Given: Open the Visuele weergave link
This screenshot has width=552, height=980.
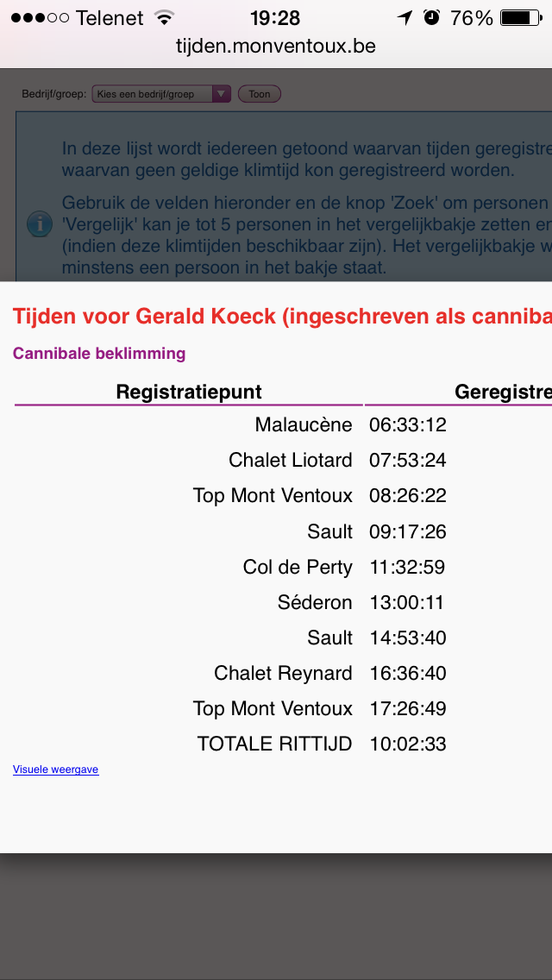Looking at the screenshot, I should [56, 770].
